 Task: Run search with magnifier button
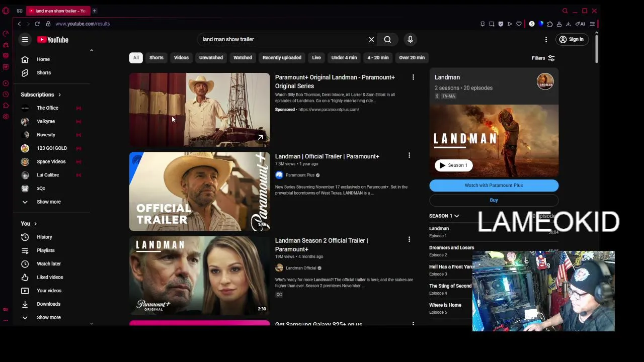(387, 39)
